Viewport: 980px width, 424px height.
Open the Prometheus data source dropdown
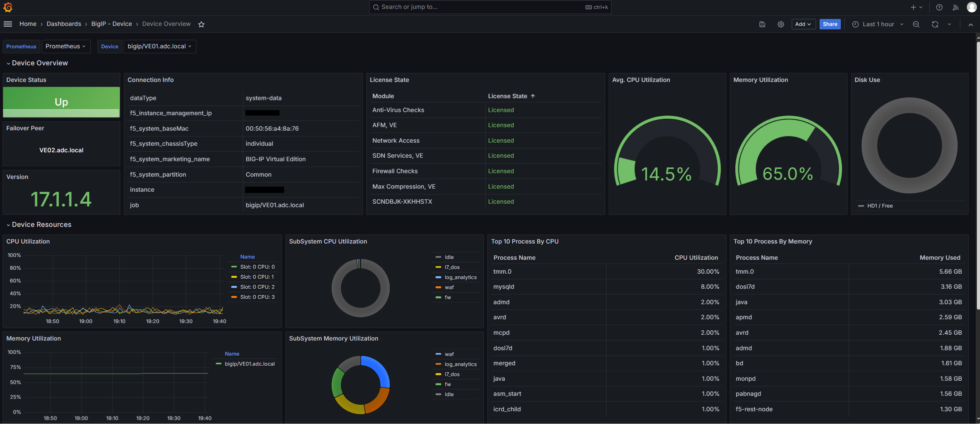[x=66, y=46]
